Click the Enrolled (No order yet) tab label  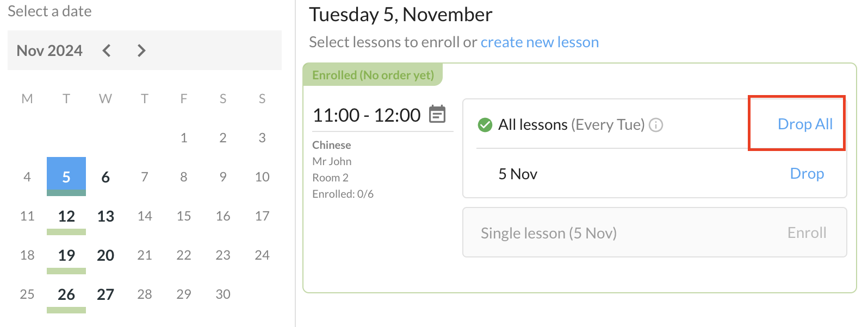click(x=373, y=75)
